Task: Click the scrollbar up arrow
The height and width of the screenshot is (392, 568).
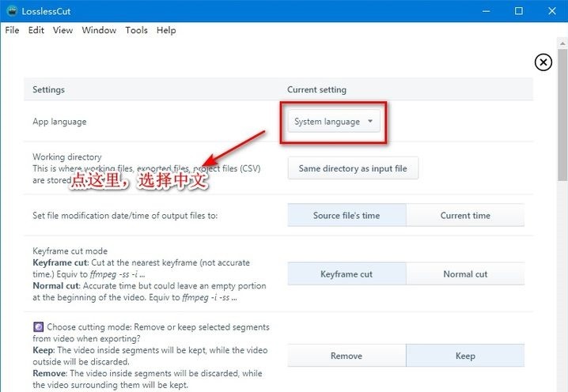Action: click(562, 43)
